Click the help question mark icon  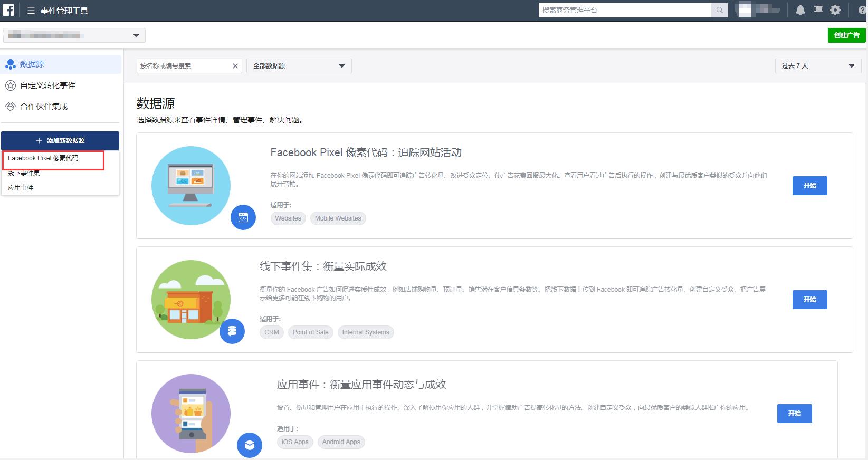coord(863,10)
